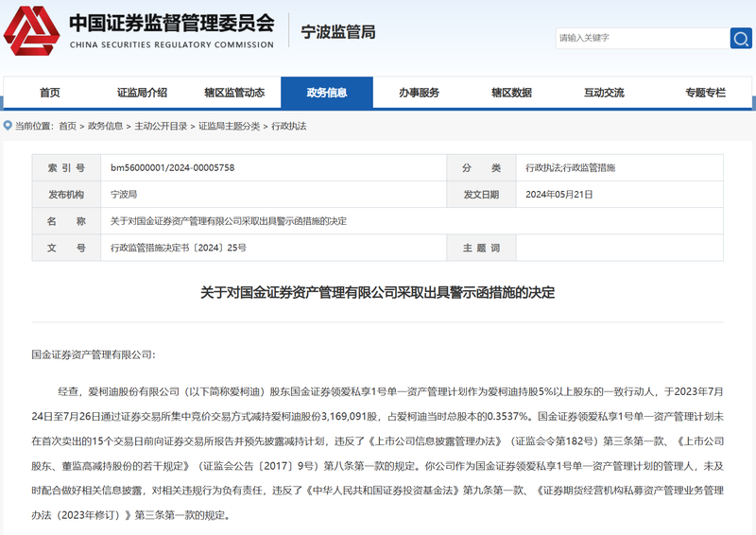Viewport: 756px width, 535px height.
Task: Click the 发文日期 label cell
Action: (481, 195)
